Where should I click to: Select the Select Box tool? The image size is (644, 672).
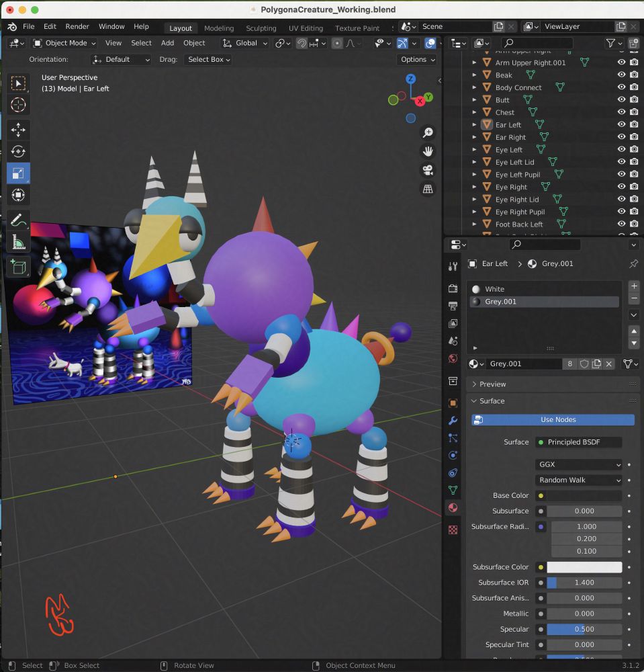[18, 83]
